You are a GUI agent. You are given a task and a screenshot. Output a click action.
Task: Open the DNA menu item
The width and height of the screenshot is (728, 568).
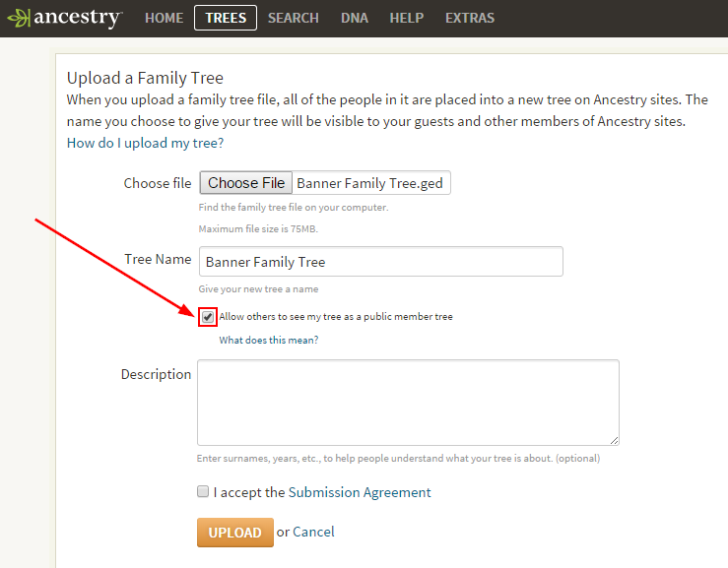pos(355,18)
